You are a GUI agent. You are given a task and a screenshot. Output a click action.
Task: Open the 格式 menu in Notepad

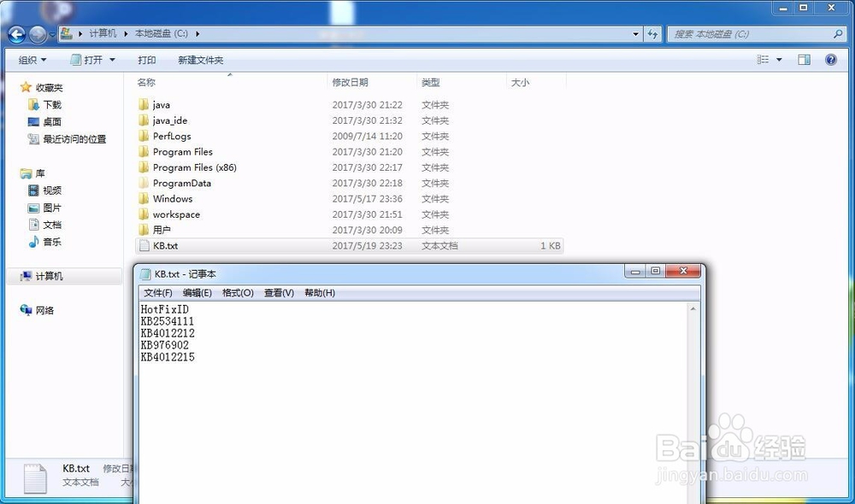tap(237, 292)
